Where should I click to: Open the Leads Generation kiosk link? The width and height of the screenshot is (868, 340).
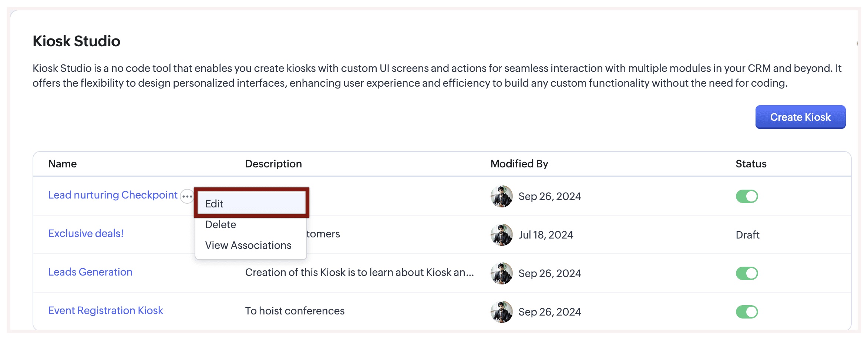point(90,272)
